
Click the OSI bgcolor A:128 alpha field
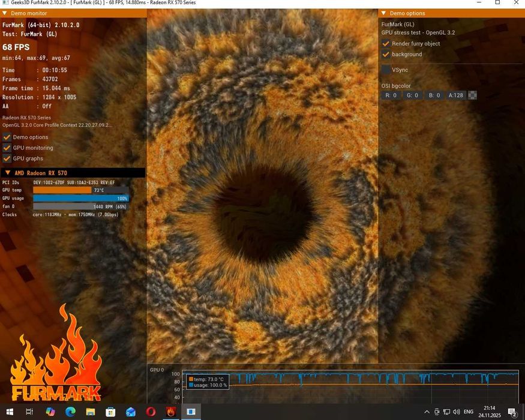pos(456,95)
